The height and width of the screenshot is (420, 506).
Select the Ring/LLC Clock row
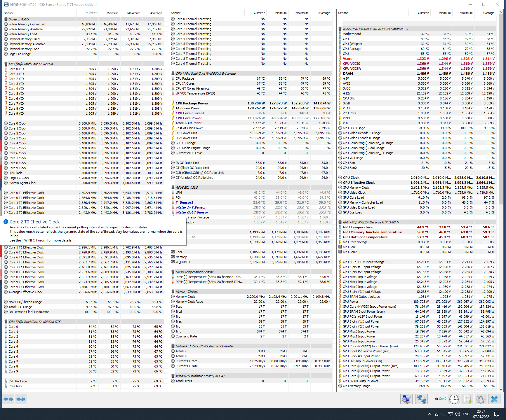click(x=84, y=178)
